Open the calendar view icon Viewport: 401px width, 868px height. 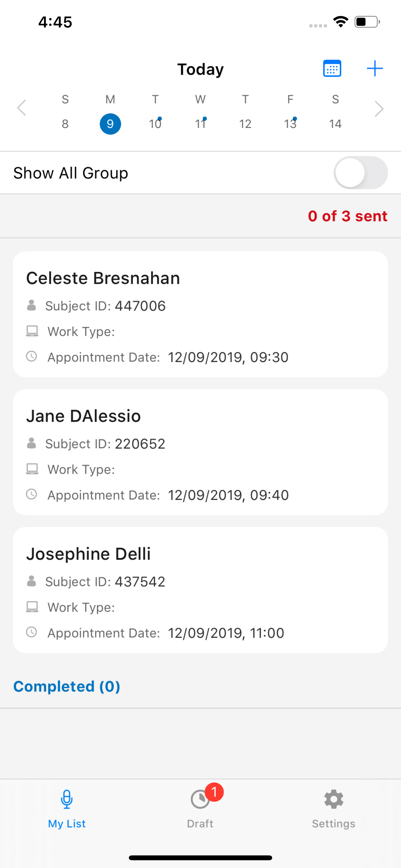(332, 69)
